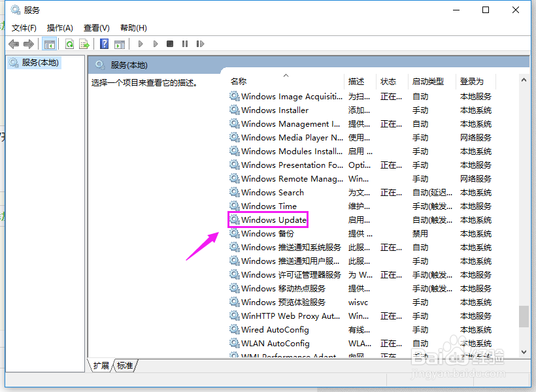The height and width of the screenshot is (392, 536).
Task: Click the Pause service icon
Action: [x=185, y=44]
